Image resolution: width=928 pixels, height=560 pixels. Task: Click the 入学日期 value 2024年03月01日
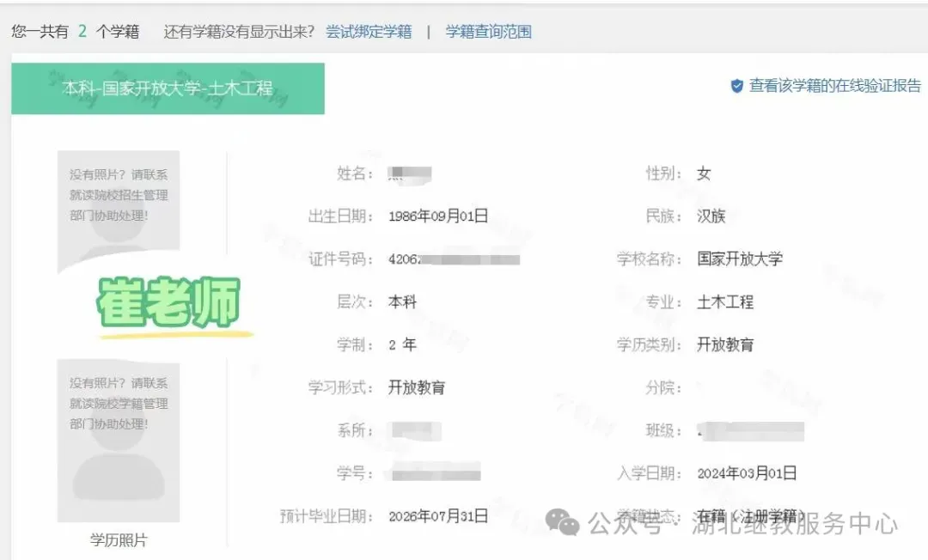pos(747,473)
